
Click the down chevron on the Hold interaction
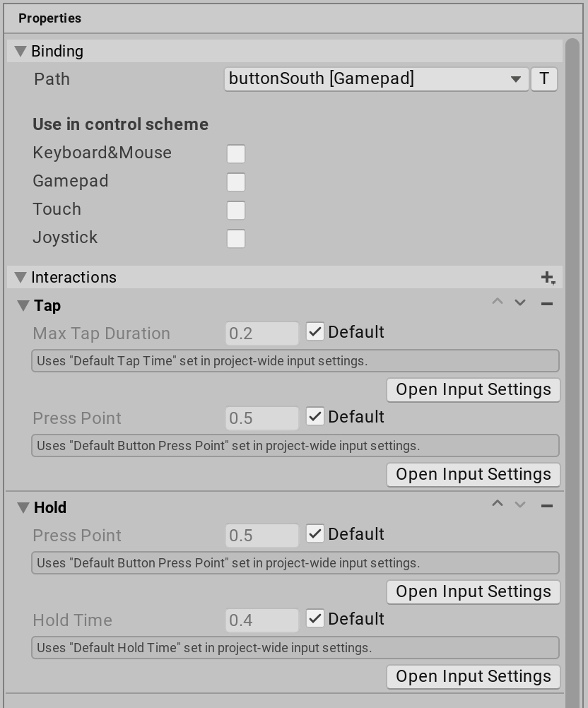[520, 505]
